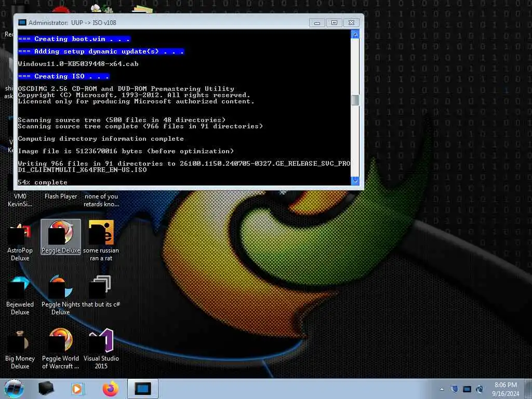Click the swirl icon beside the clock
The image size is (532, 399).
[x=480, y=389]
